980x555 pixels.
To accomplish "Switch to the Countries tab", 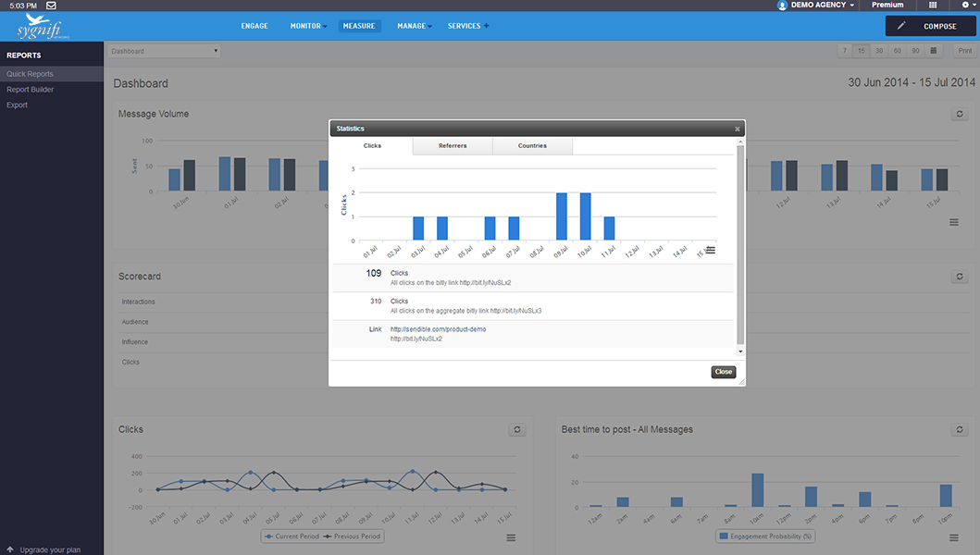I will pyautogui.click(x=532, y=146).
